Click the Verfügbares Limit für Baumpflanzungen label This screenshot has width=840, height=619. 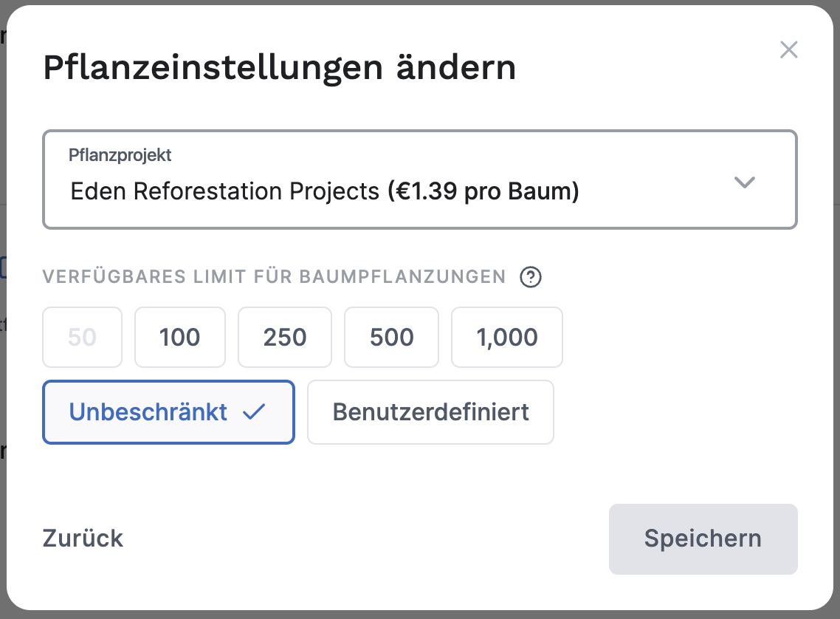(x=274, y=277)
